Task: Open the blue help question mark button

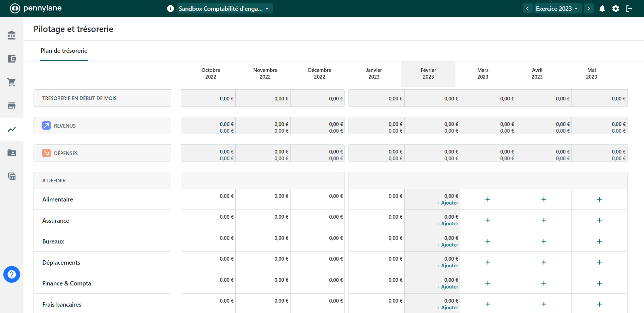Action: [x=12, y=274]
